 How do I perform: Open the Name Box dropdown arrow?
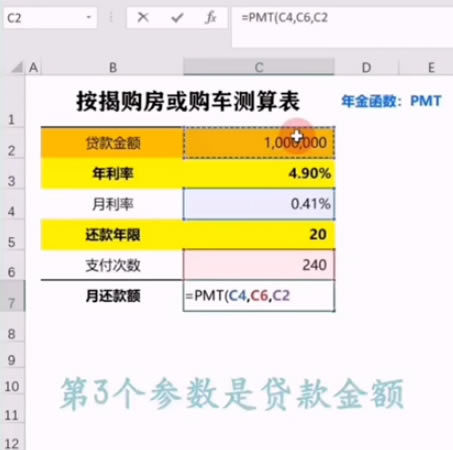click(89, 17)
